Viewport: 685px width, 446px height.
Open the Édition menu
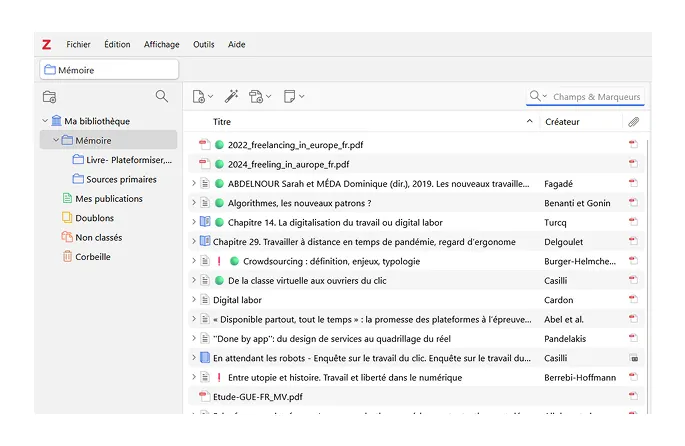(x=117, y=44)
